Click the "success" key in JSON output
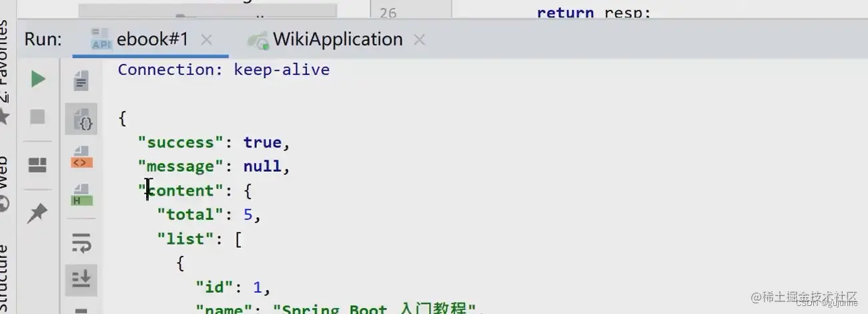This screenshot has width=868, height=314. point(181,142)
